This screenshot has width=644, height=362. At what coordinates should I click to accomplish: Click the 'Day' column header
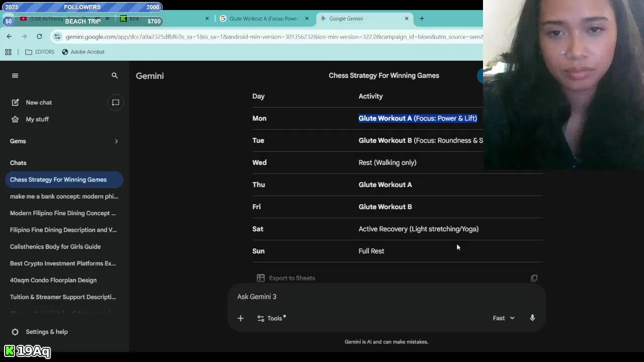coord(258,96)
